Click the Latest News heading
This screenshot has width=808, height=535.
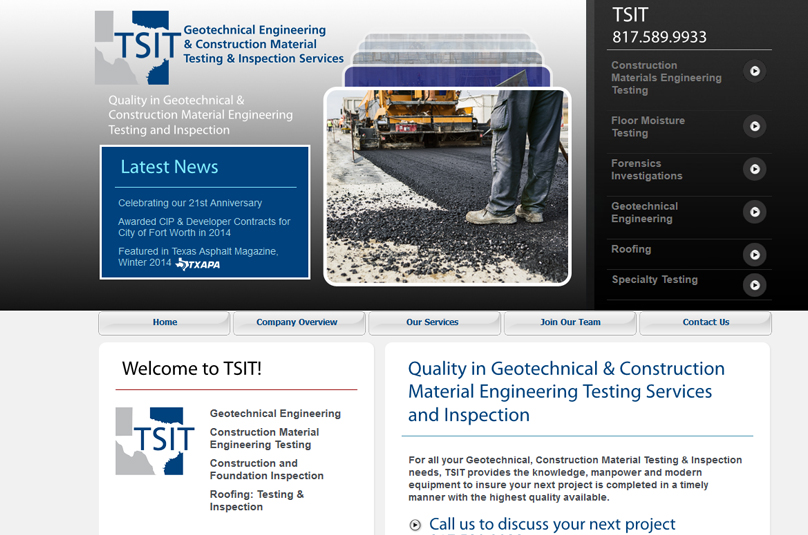pyautogui.click(x=169, y=167)
